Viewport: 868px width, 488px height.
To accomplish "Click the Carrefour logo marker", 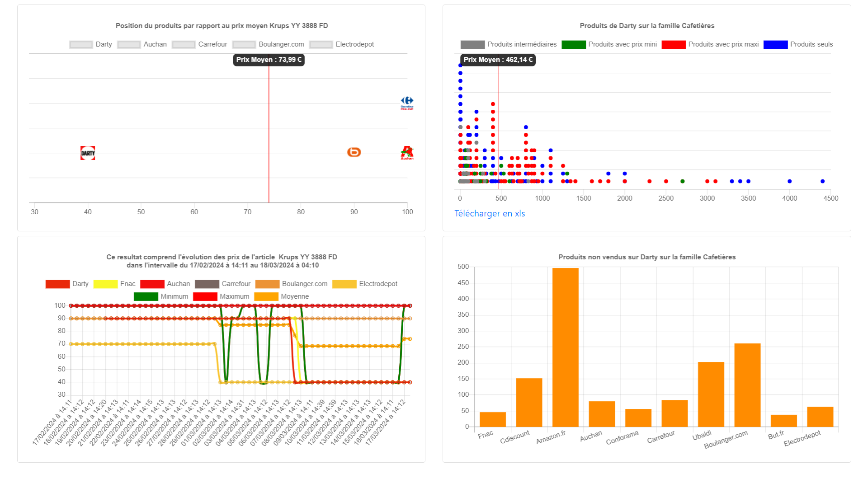I will click(407, 103).
